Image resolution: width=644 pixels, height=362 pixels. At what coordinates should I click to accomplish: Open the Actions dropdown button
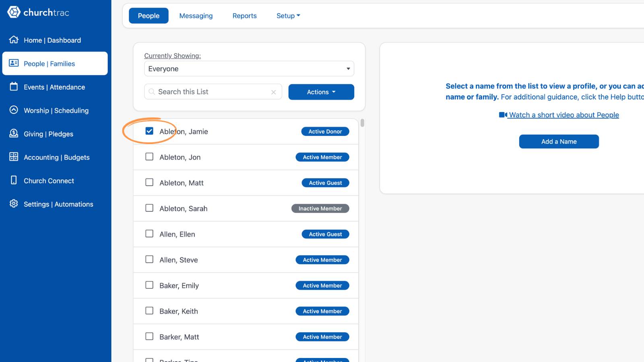point(321,92)
